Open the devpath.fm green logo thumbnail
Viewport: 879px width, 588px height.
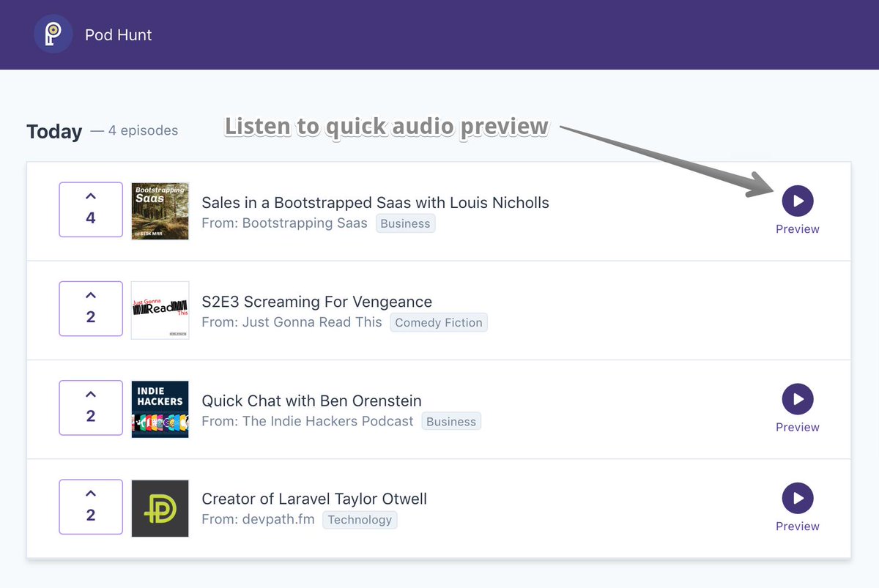tap(160, 508)
